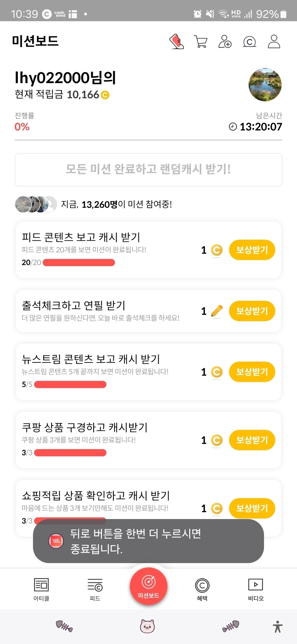Select the center 미션보드 tab button
297x644 pixels.
pyautogui.click(x=148, y=586)
